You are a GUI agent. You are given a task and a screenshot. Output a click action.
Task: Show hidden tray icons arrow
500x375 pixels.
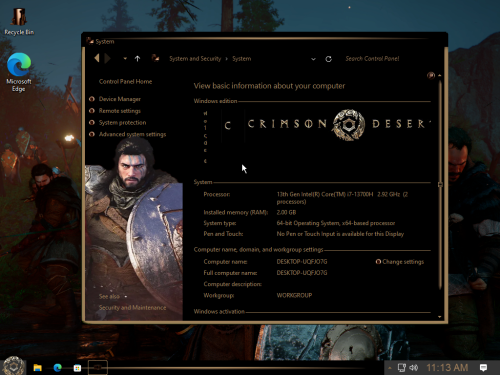[389, 368]
